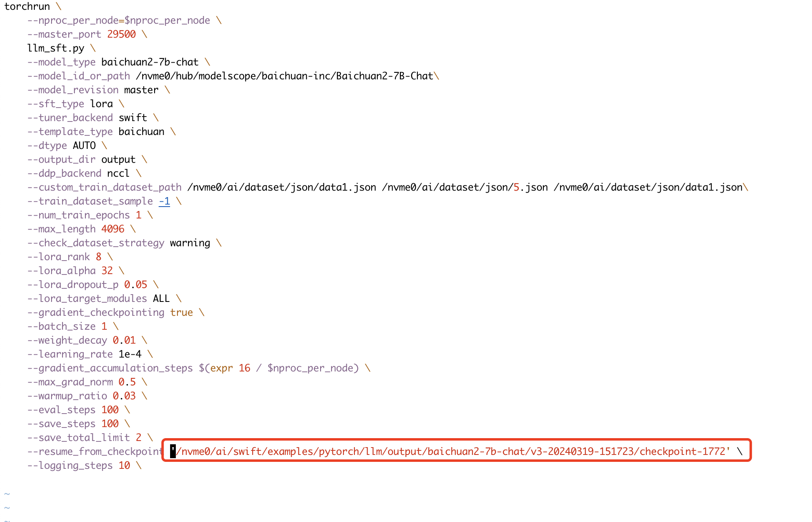Screen dimensions: 812x522
Task: Click underlined '-1' train_dataset_sample value
Action: click(x=164, y=201)
